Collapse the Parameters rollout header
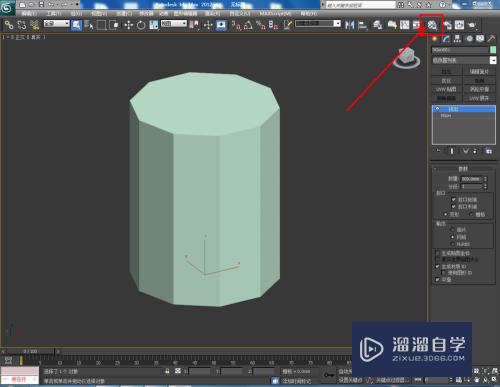This screenshot has height=387, width=500. pos(463,169)
